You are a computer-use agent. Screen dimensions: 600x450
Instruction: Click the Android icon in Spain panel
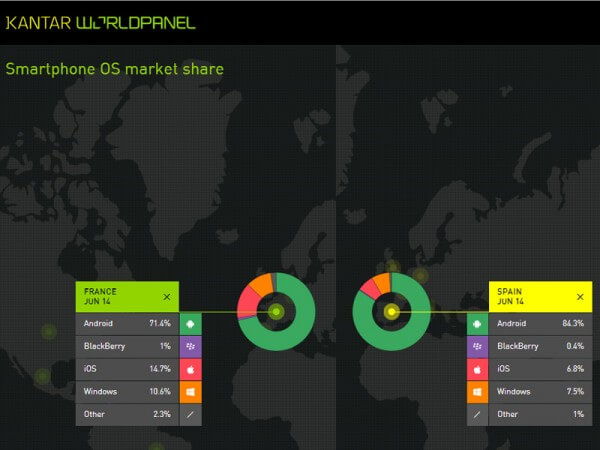pyautogui.click(x=477, y=324)
